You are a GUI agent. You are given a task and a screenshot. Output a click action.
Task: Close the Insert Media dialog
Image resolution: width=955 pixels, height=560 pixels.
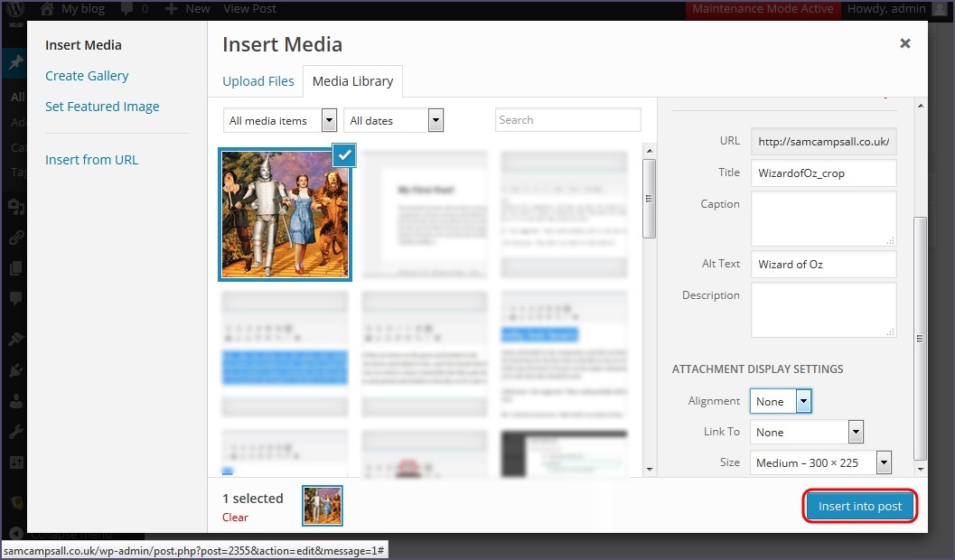[904, 43]
